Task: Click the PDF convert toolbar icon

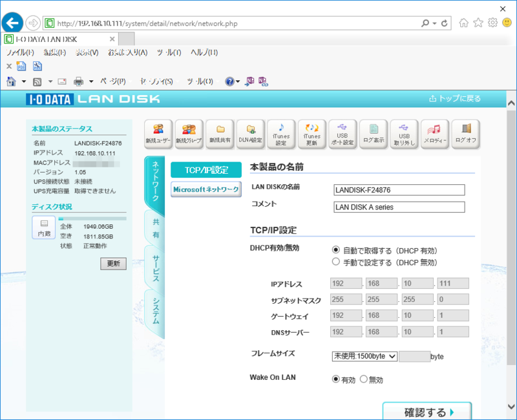Action: click(x=21, y=67)
